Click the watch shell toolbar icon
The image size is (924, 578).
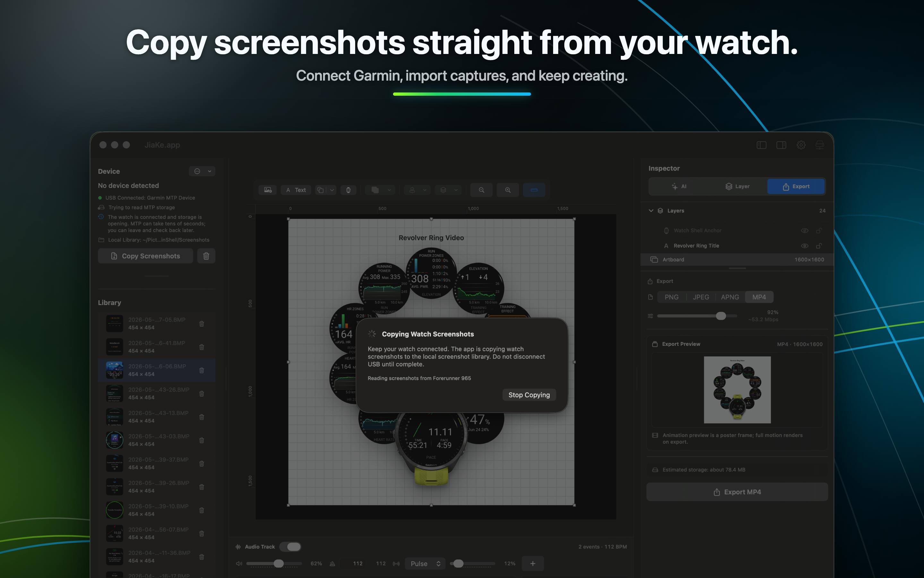pyautogui.click(x=348, y=190)
